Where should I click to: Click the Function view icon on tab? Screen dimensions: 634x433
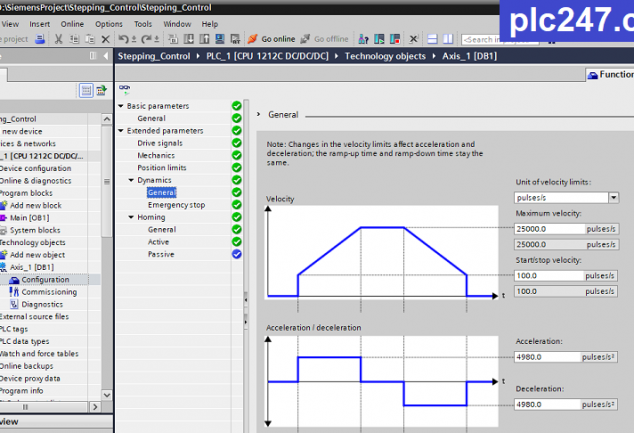click(x=593, y=75)
